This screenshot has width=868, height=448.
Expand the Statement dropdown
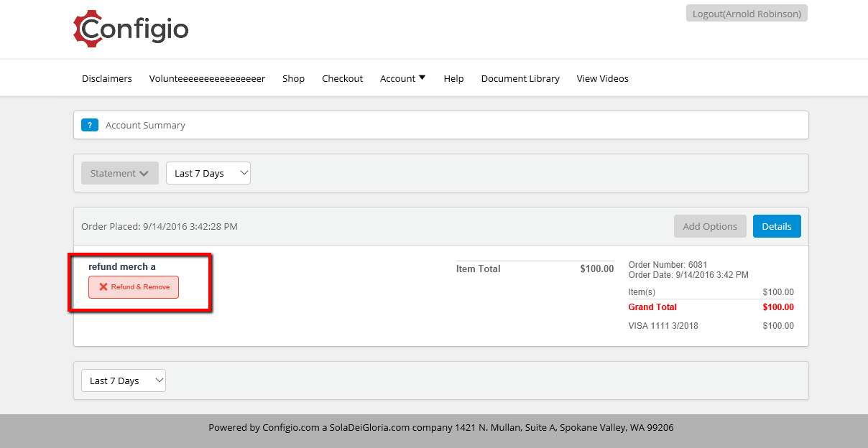(x=119, y=173)
